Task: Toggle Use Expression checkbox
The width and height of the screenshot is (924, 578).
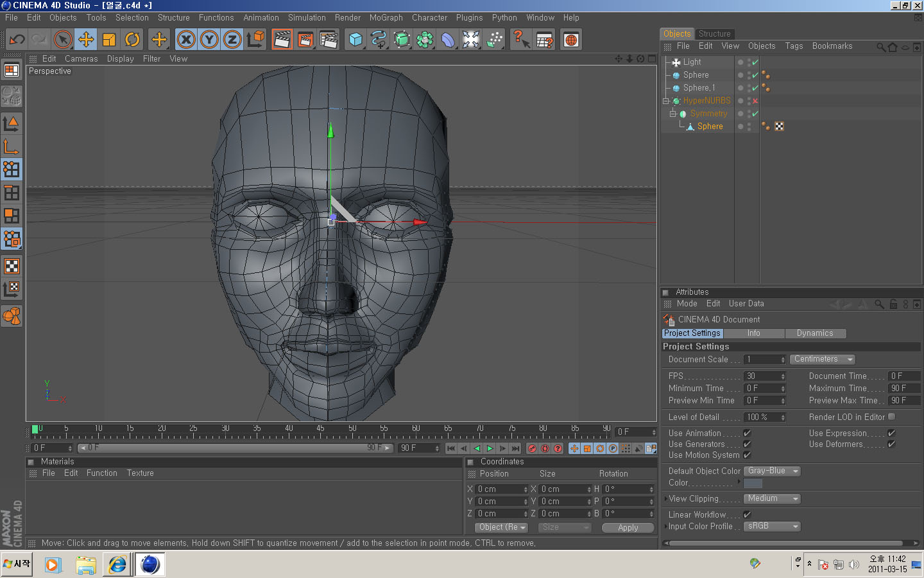Action: point(891,433)
